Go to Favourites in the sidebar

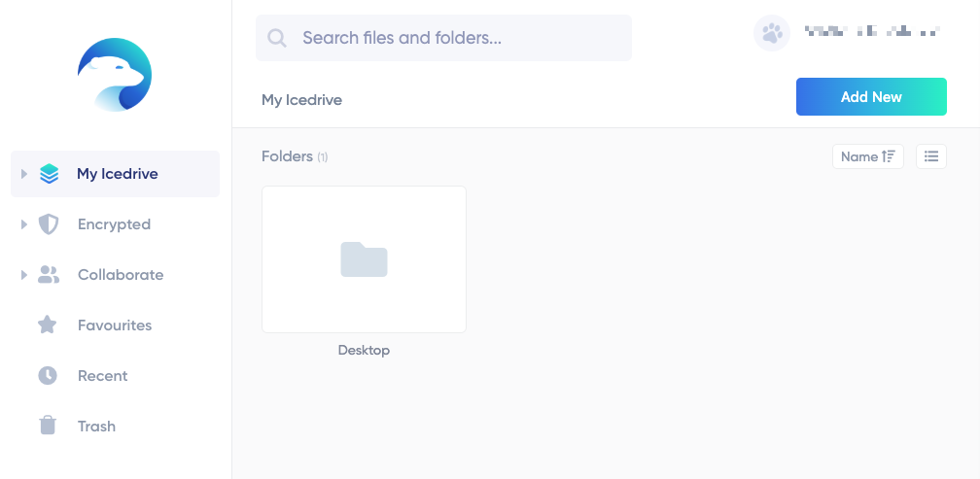click(x=115, y=325)
